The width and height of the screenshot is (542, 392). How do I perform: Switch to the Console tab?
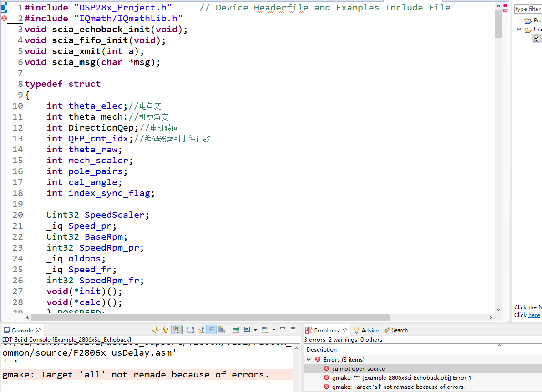pos(22,331)
